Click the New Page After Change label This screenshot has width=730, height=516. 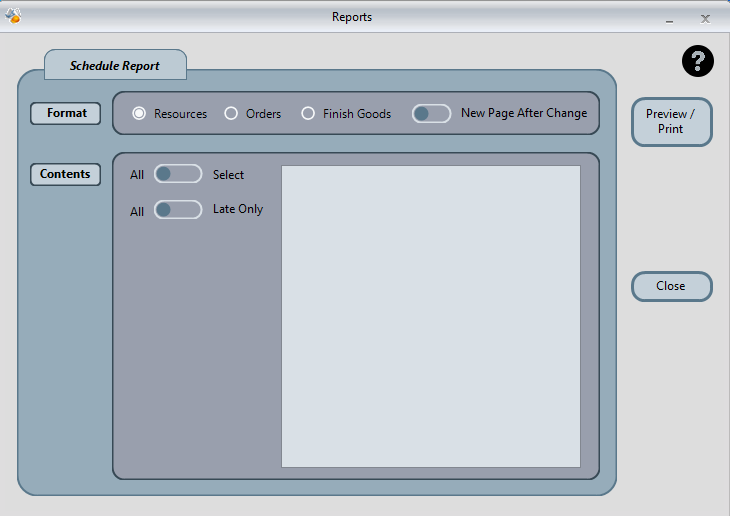[524, 113]
